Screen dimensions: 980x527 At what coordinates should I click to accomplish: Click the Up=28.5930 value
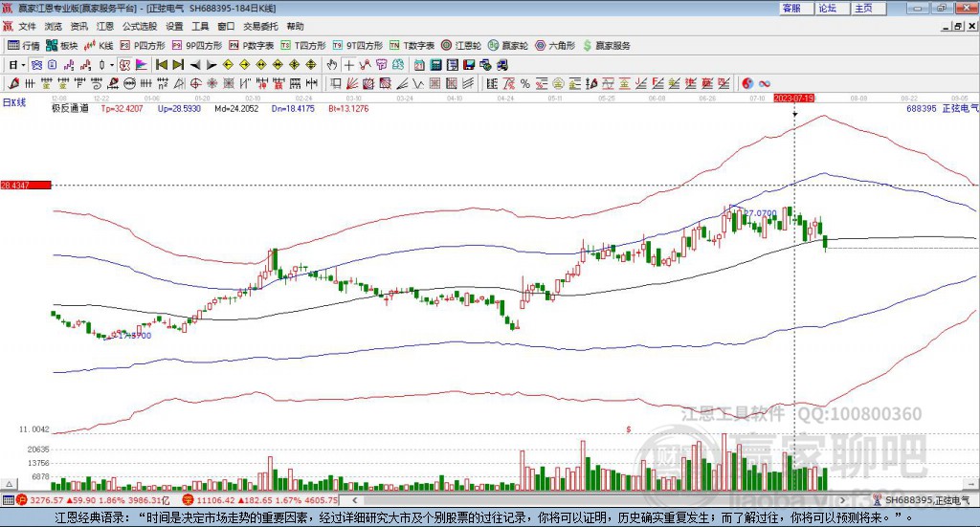[179, 109]
